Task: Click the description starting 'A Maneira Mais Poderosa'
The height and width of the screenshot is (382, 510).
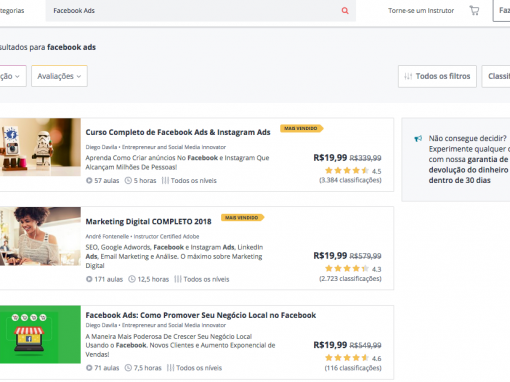Action: click(180, 345)
